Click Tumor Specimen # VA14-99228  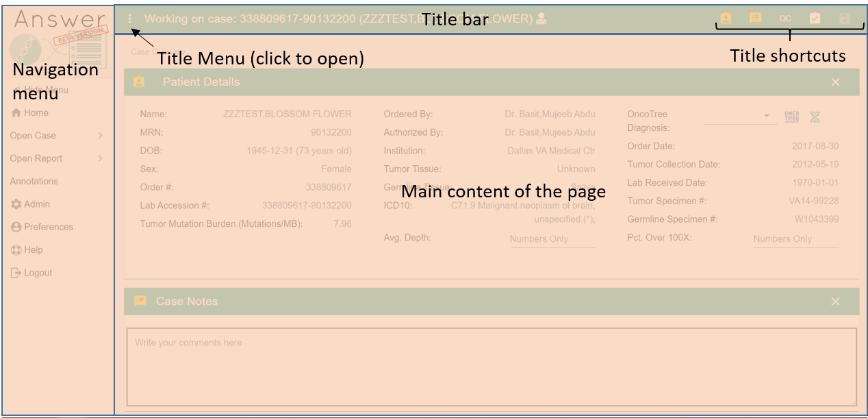813,201
